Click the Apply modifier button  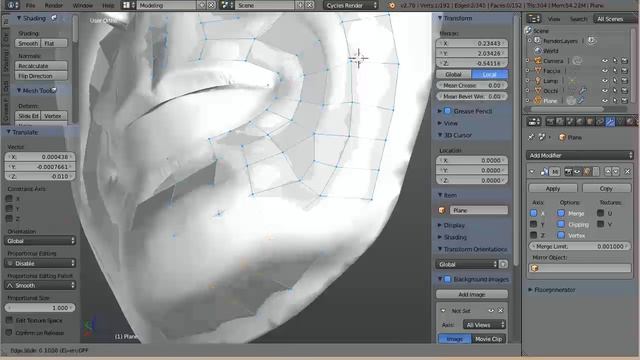click(x=553, y=188)
